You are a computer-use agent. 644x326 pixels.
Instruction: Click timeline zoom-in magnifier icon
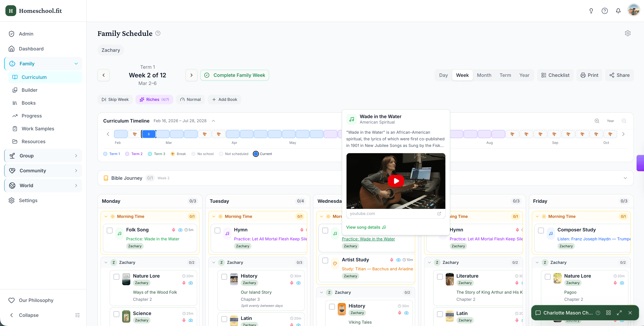pos(597,121)
